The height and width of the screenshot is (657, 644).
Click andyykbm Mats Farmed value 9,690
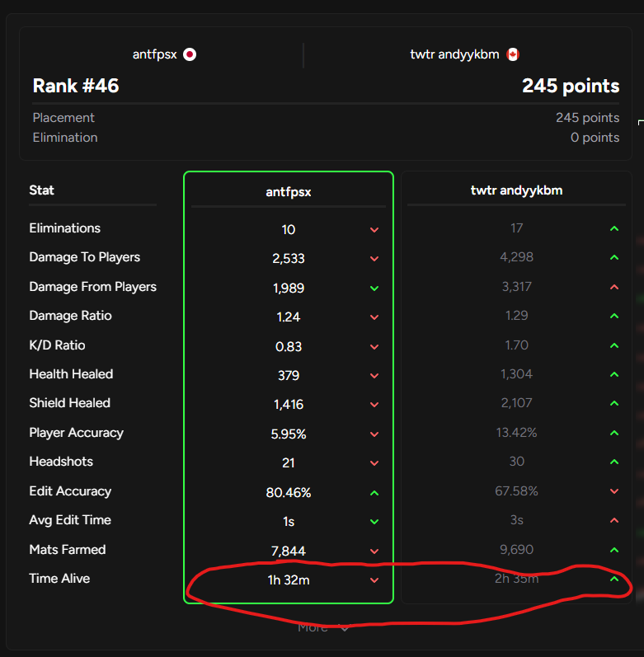517,549
